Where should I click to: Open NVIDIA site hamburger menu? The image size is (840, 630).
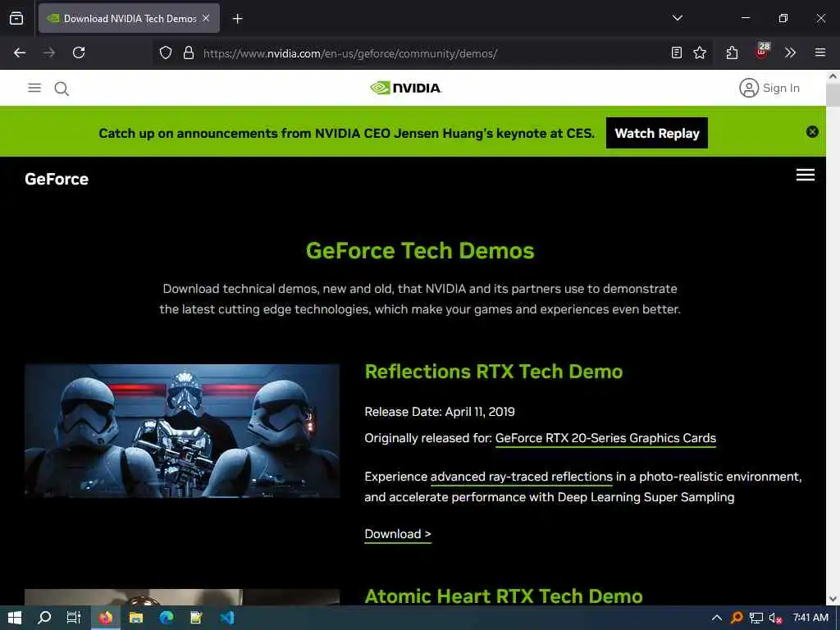tap(34, 88)
